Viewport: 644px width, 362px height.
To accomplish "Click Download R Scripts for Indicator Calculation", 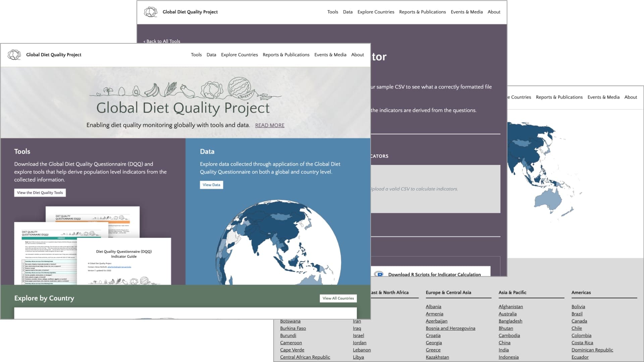I will 434,275.
